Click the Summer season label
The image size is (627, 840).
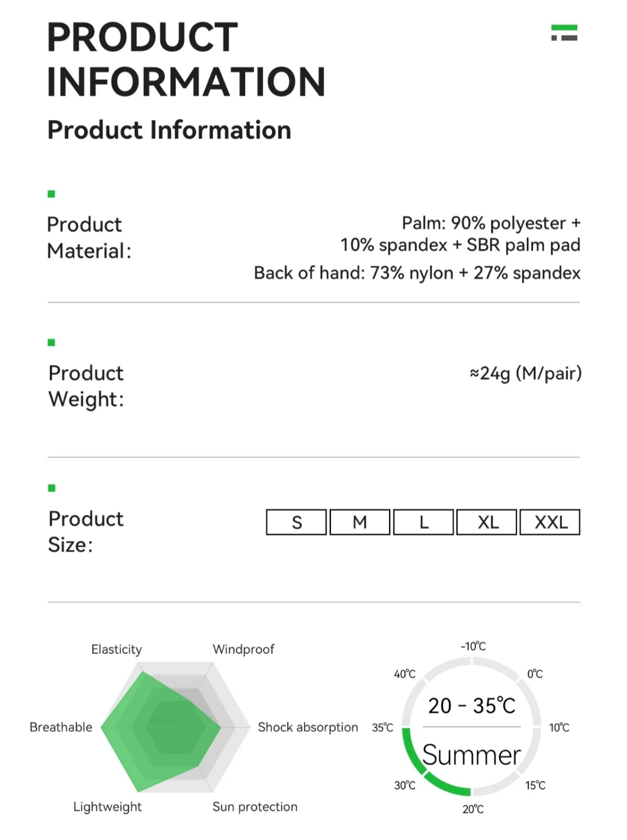click(x=472, y=755)
